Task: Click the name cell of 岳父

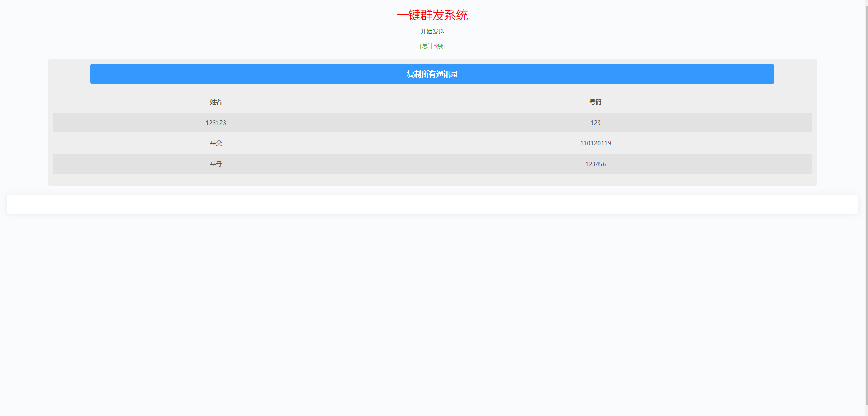Action: pos(215,143)
